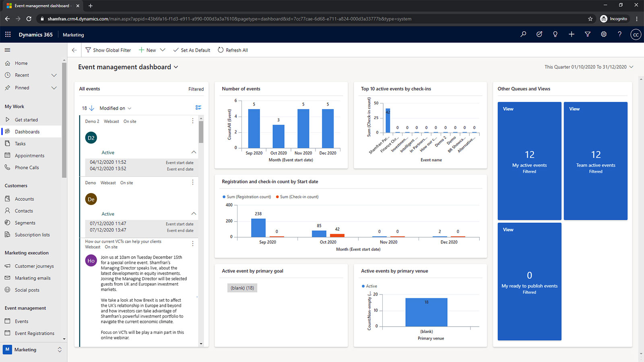The height and width of the screenshot is (362, 644).
Task: View My active events tile
Action: click(x=529, y=161)
